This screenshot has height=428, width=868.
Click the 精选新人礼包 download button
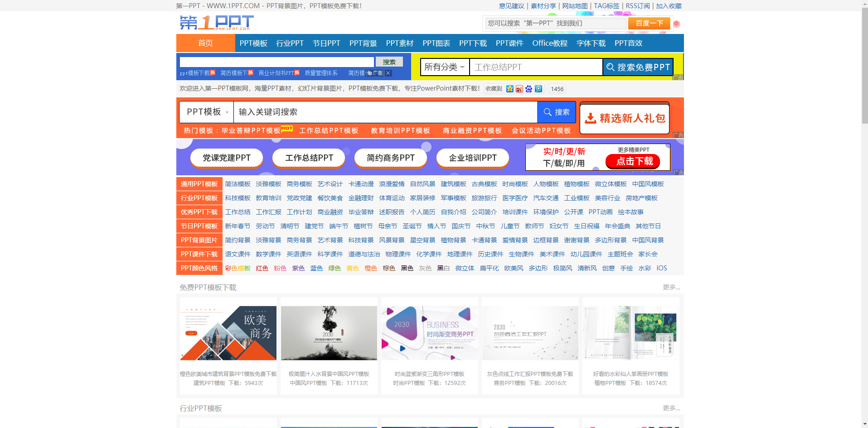coord(625,118)
